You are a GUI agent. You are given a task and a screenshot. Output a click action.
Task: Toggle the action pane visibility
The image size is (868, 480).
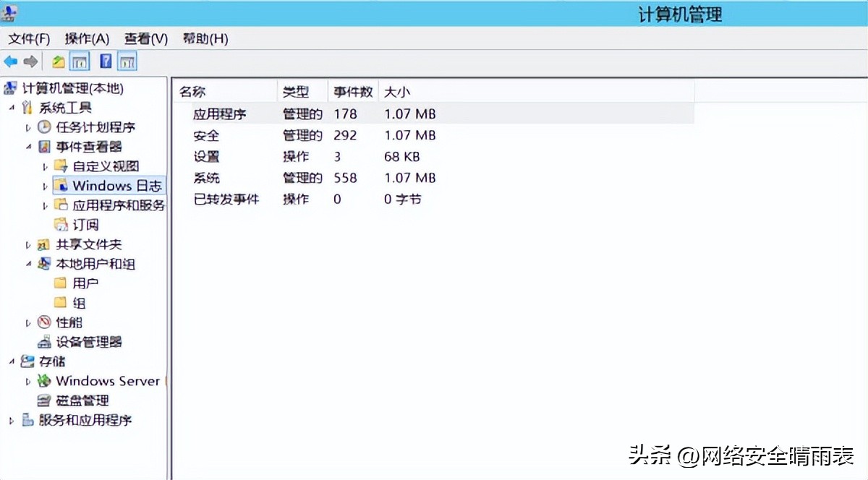(x=127, y=61)
